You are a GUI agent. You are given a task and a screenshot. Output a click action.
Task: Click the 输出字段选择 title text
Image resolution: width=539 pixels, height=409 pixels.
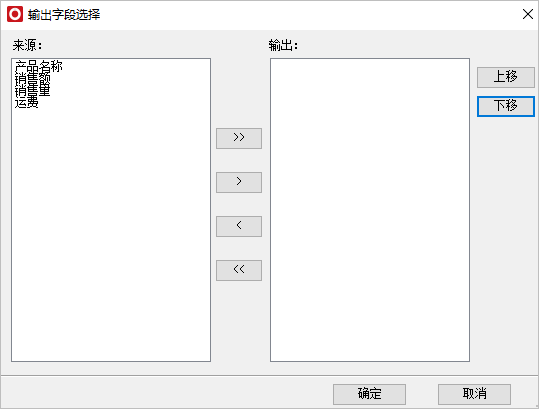pos(64,15)
